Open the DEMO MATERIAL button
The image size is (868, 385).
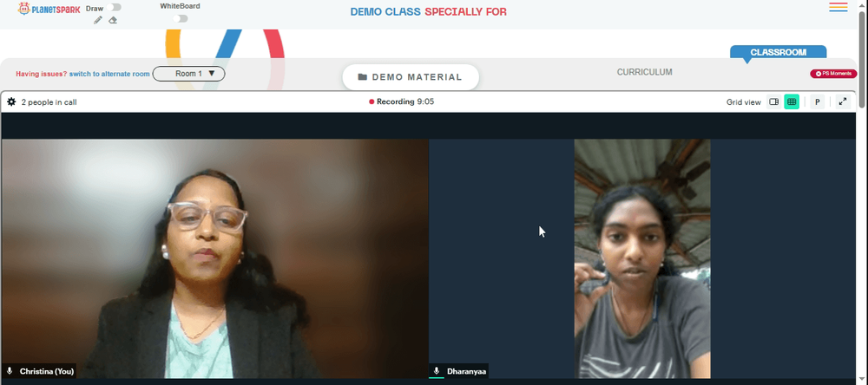[411, 77]
